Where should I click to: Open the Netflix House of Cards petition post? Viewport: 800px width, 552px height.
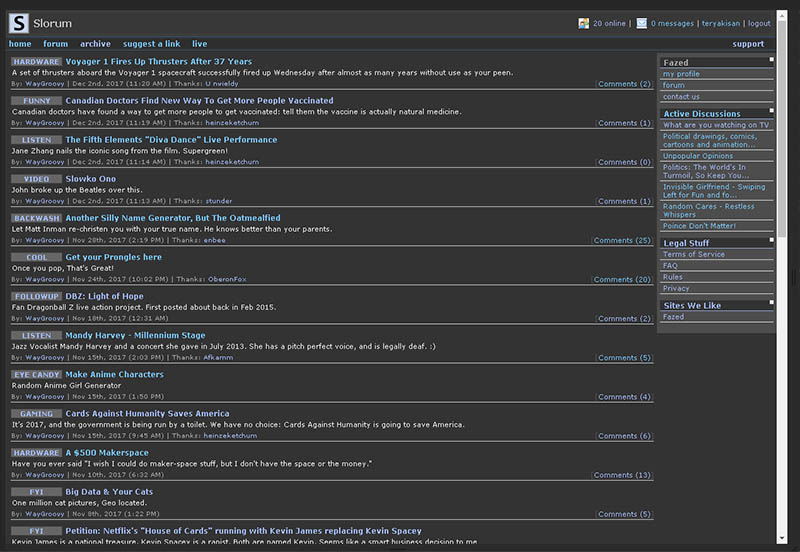(x=243, y=531)
